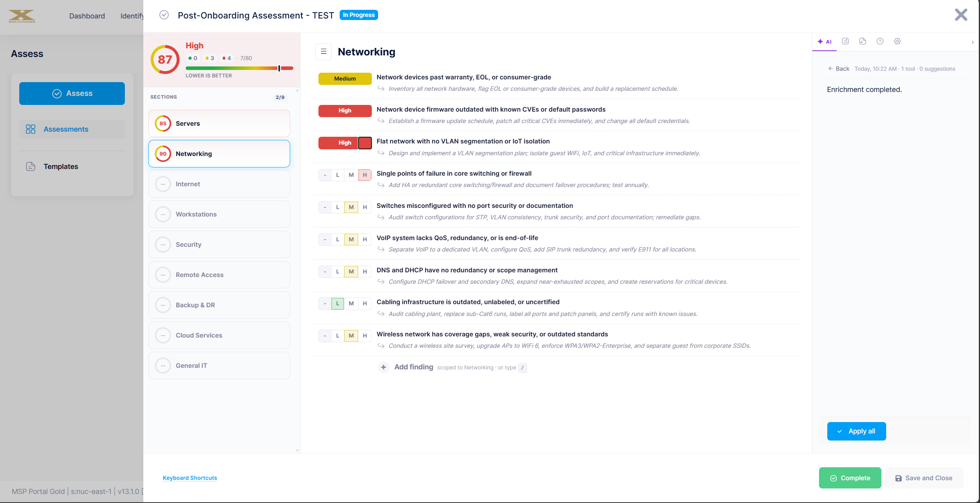This screenshot has height=503, width=980.
Task: Click the slash shortcut key hint
Action: 522,367
